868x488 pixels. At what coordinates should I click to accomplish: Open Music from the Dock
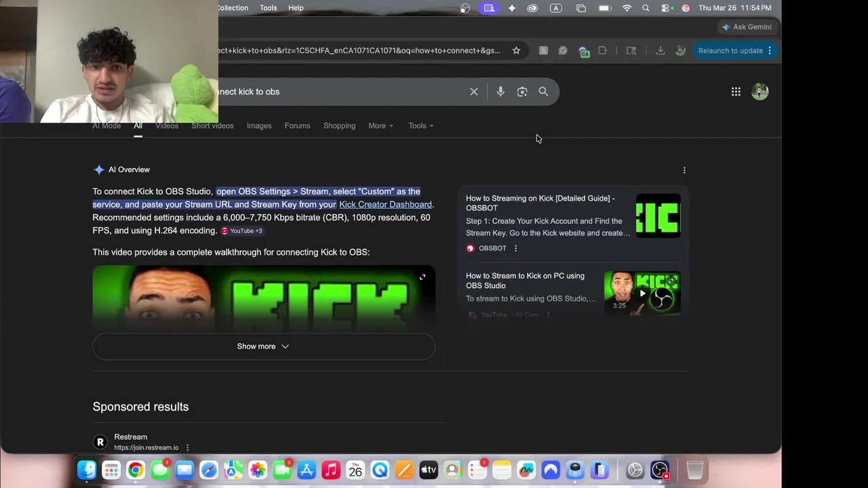[x=331, y=470]
